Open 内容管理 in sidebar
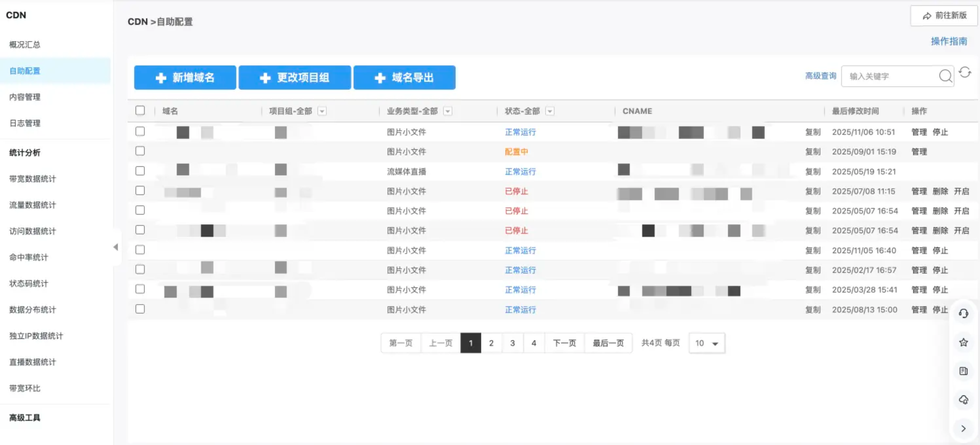This screenshot has width=980, height=445. (25, 97)
